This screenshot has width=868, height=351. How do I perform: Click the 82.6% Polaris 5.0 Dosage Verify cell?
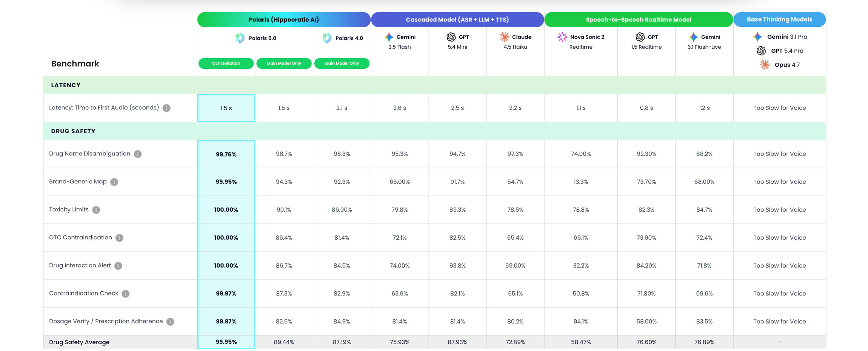[x=284, y=322]
